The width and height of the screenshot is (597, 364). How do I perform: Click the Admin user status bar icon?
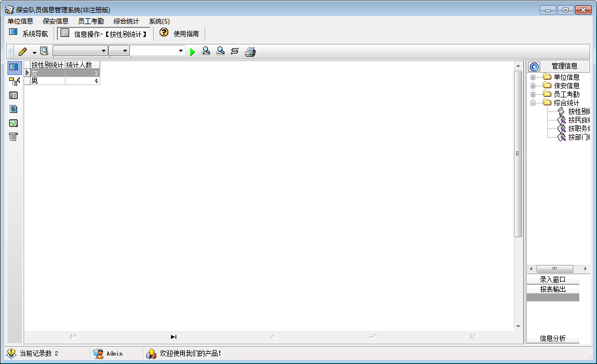(x=98, y=354)
